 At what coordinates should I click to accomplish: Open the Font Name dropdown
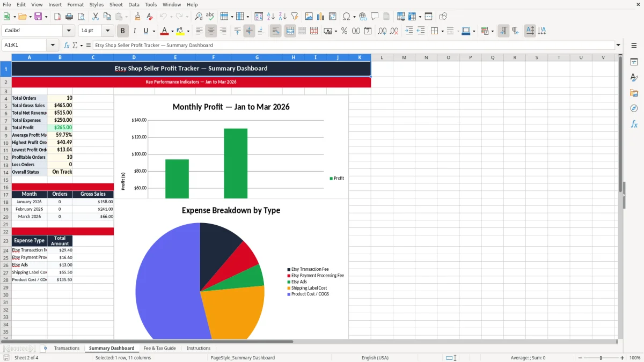point(69,31)
